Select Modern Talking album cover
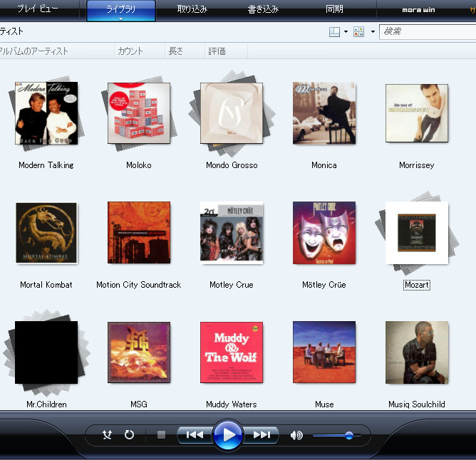 46,113
